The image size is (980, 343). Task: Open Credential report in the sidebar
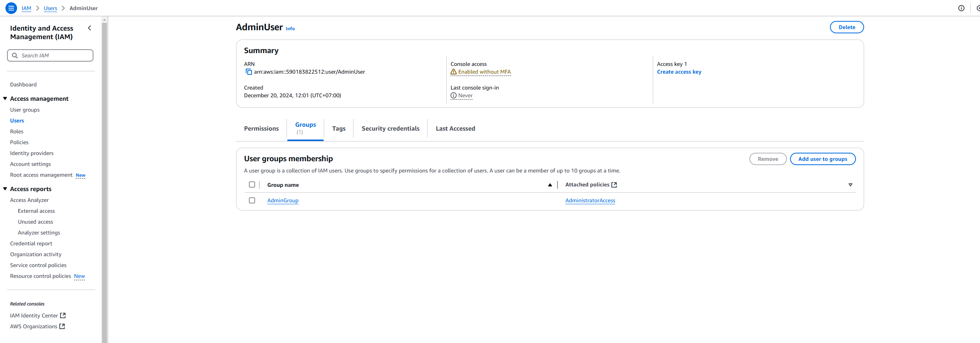coord(31,243)
